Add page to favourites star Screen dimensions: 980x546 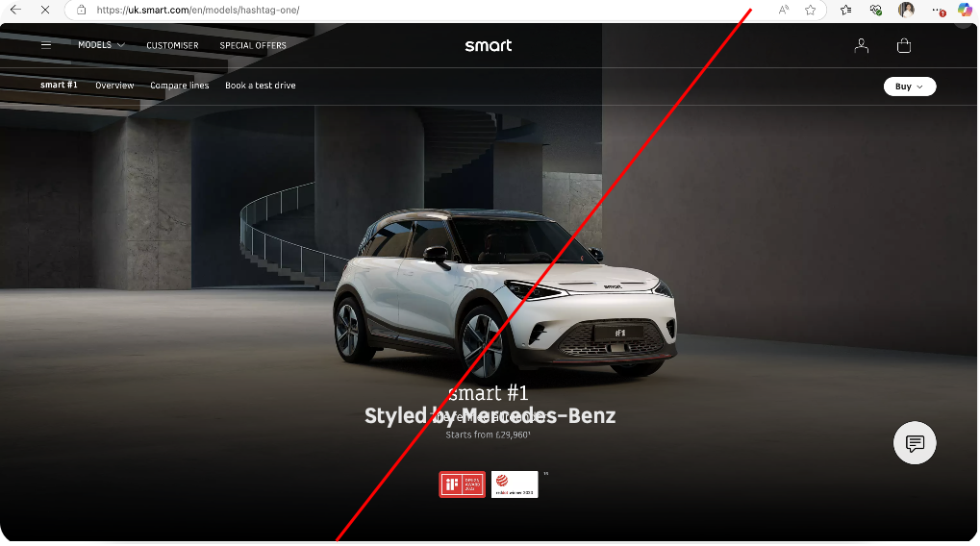pyautogui.click(x=810, y=10)
